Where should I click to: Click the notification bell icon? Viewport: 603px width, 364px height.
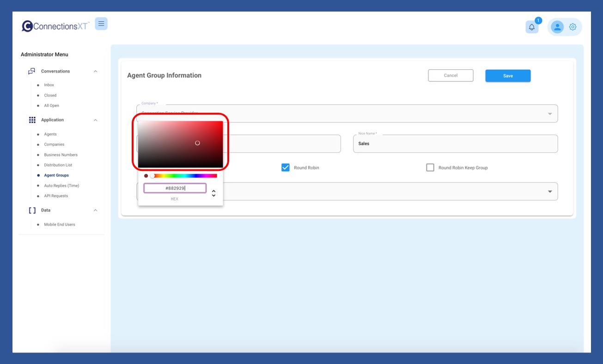pyautogui.click(x=532, y=27)
